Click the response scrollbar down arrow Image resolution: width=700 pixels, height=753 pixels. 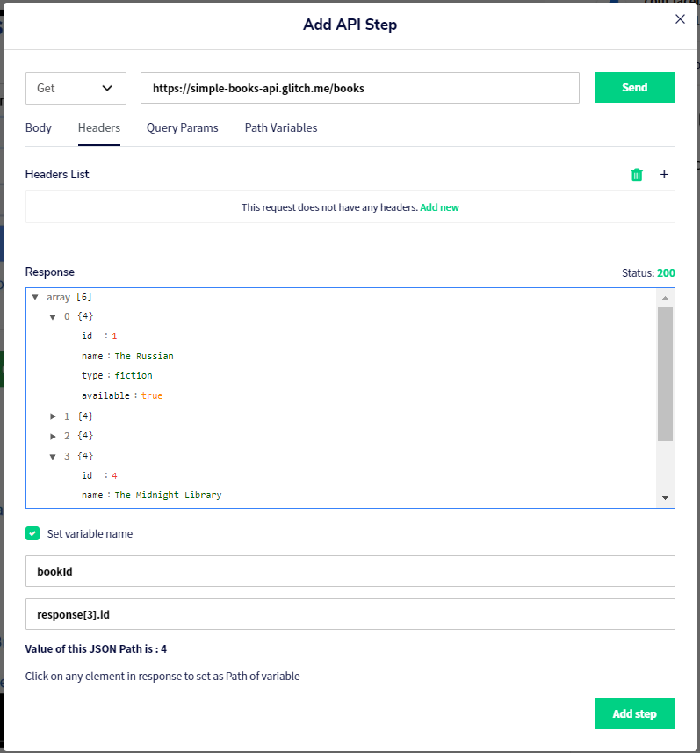click(x=665, y=497)
